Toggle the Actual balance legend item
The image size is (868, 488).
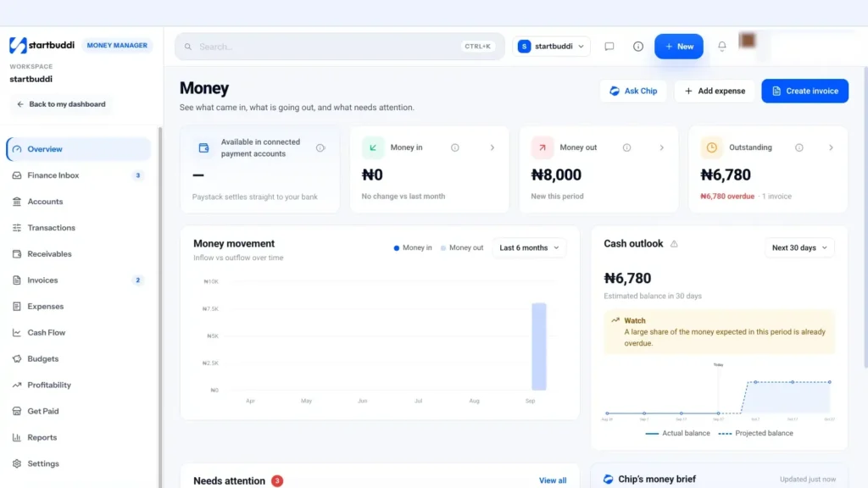coord(677,433)
